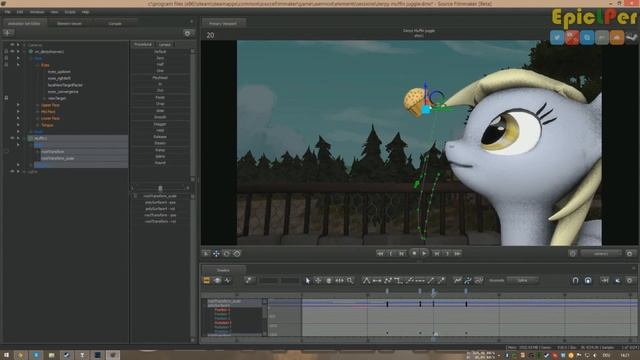Image resolution: width=640 pixels, height=360 pixels.
Task: Apply the Default preset
Action: 160,52
